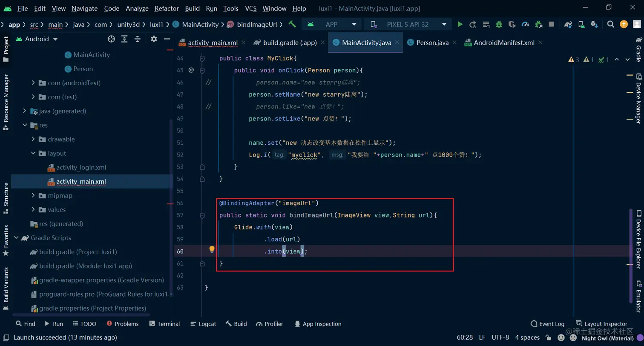644x346 pixels.
Task: Click the yellow light bulb intention icon
Action: (x=212, y=250)
